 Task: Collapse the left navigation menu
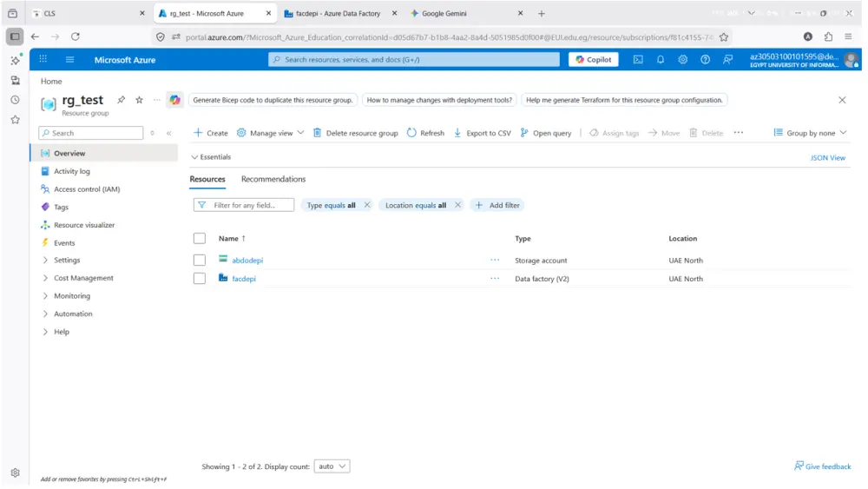click(169, 134)
